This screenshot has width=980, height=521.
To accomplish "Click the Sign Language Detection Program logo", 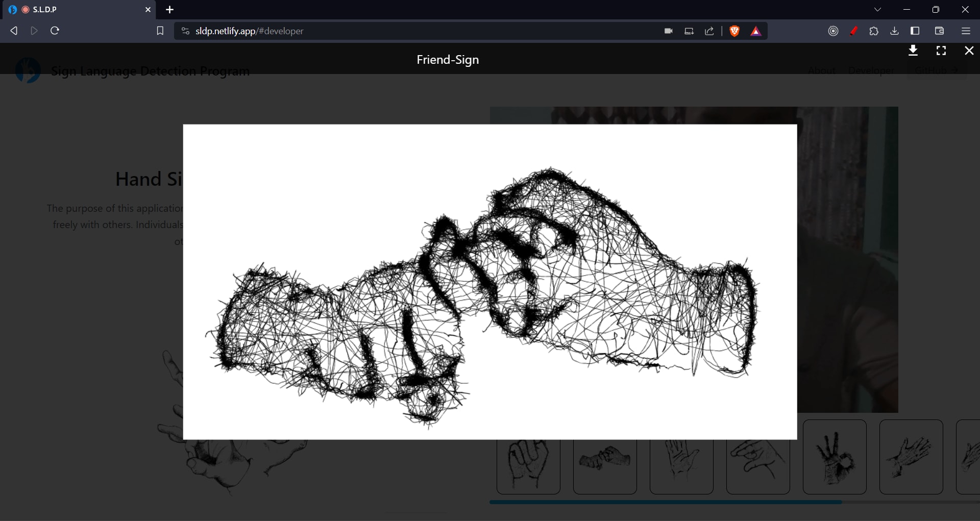I will pos(28,70).
